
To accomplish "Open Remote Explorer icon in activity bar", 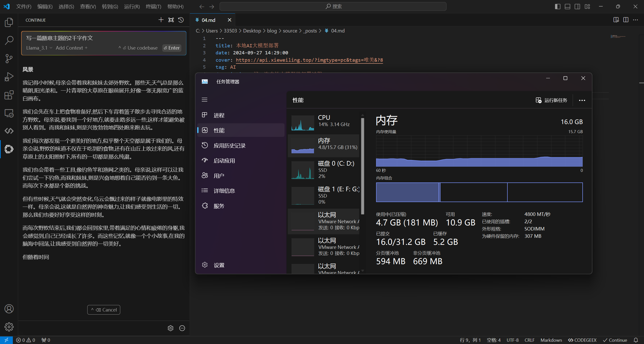I will tap(9, 113).
